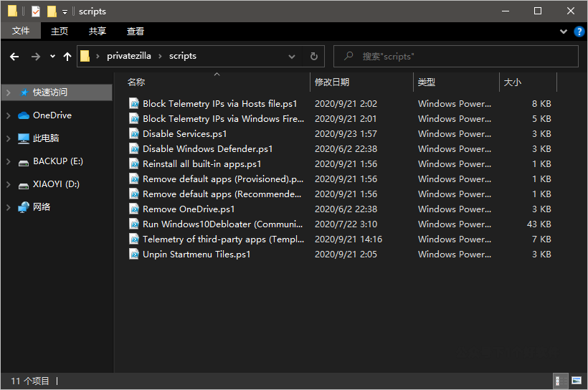Expand the BACKUP (E:) drive tree
Image resolution: width=588 pixels, height=390 pixels.
click(8, 162)
